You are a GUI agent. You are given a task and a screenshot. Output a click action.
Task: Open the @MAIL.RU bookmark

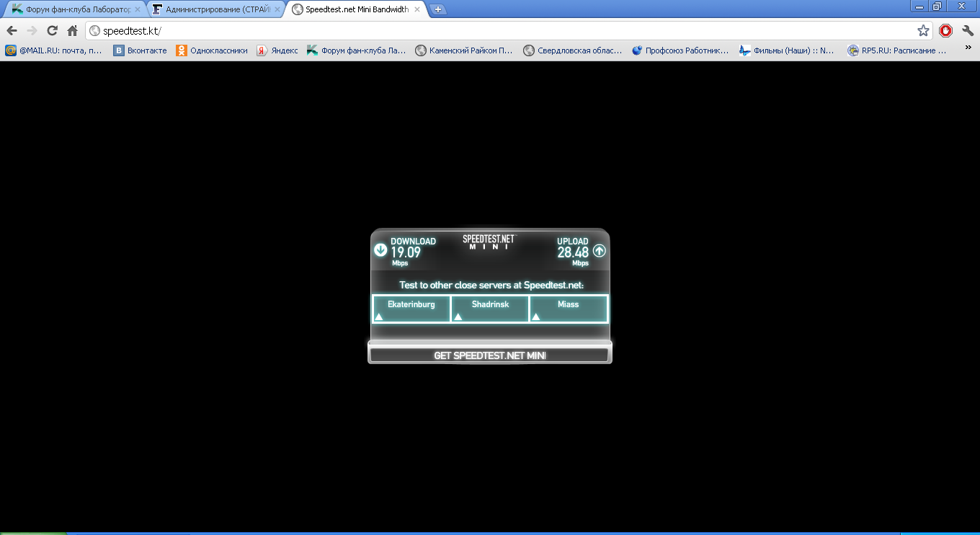point(54,50)
